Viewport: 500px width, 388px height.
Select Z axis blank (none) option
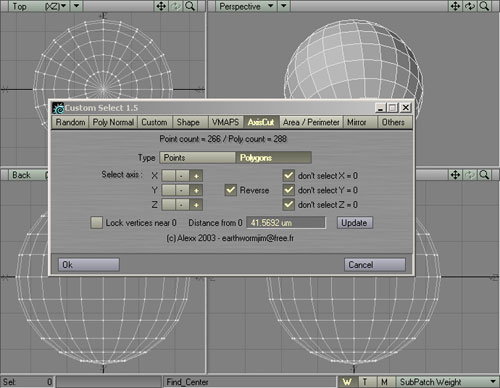coord(168,205)
